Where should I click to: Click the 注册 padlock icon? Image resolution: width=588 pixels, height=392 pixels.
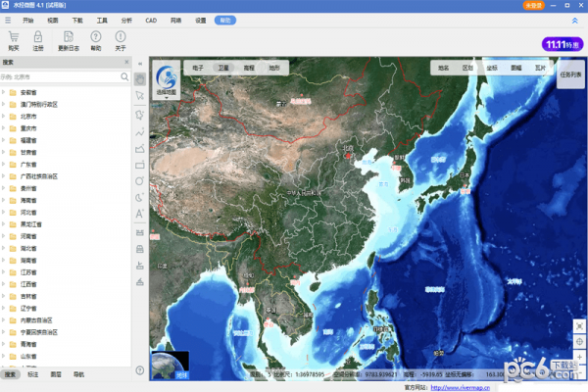pos(38,37)
